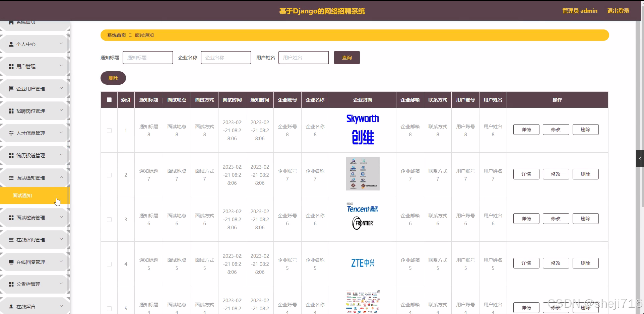Open 招聘岗位管理 via its sidebar icon
This screenshot has height=314, width=644.
click(x=11, y=111)
